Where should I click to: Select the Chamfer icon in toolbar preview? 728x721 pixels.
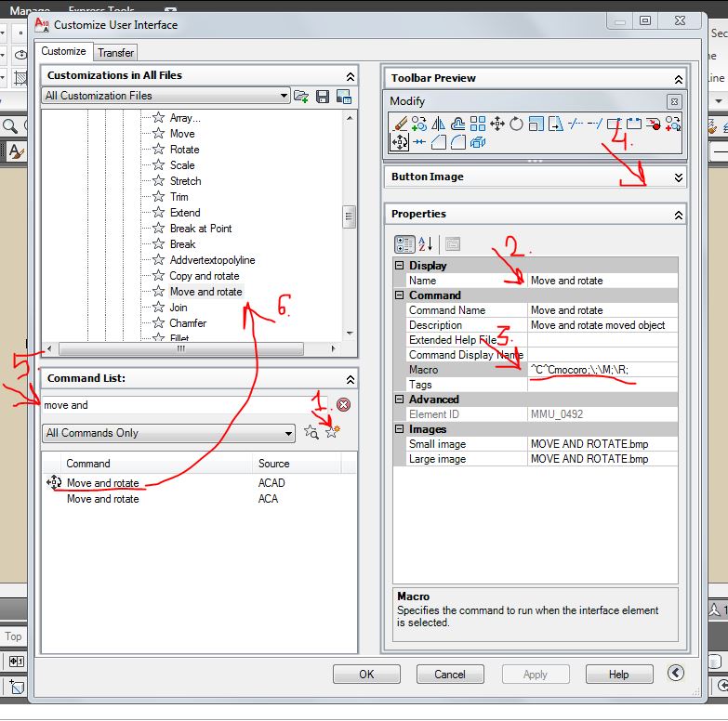click(438, 142)
